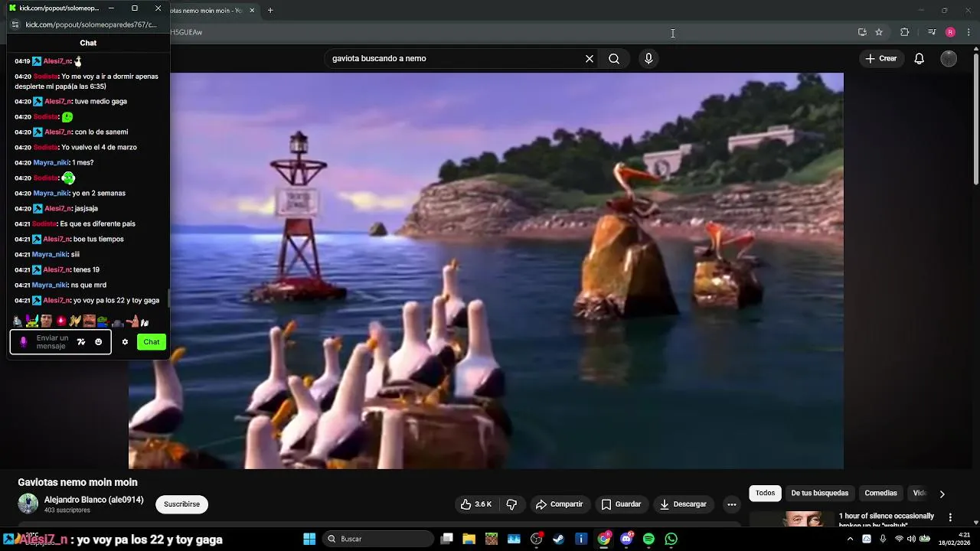Open Alejandro Blanco channel avatar

pos(28,504)
